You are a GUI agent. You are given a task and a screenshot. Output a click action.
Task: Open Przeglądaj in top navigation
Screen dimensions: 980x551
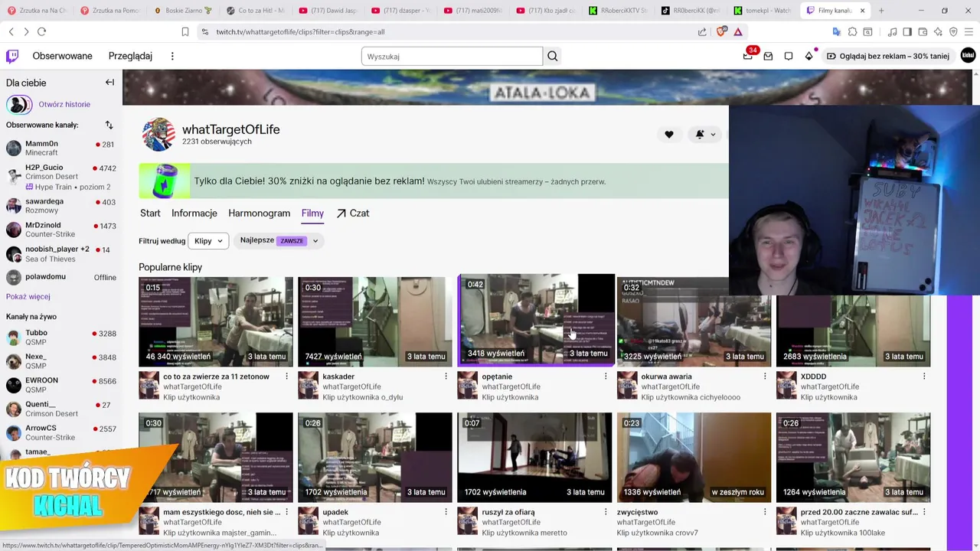(x=130, y=56)
